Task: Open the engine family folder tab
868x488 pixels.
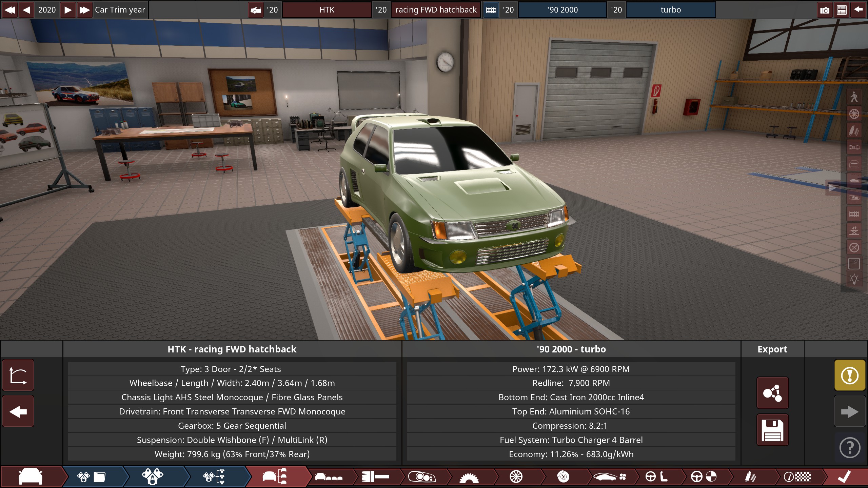Action: click(92, 477)
